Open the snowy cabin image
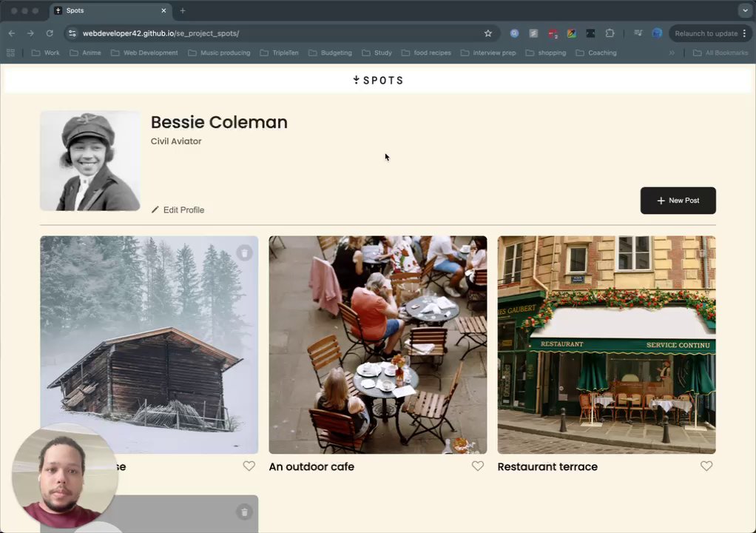The width and height of the screenshot is (756, 533). click(149, 345)
